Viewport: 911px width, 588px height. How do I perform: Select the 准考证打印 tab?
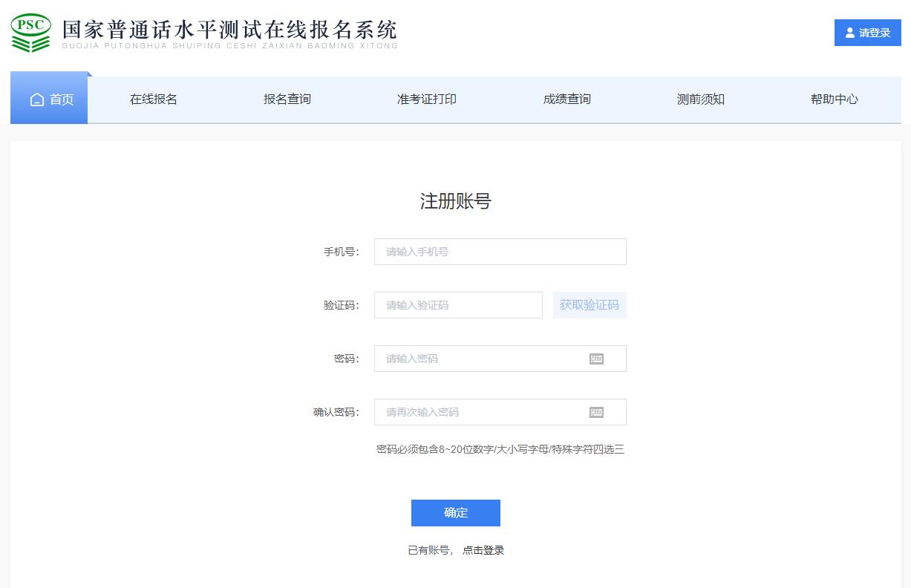point(427,99)
